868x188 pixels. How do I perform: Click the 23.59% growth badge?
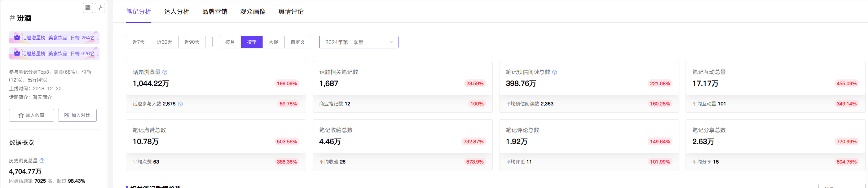pos(475,84)
